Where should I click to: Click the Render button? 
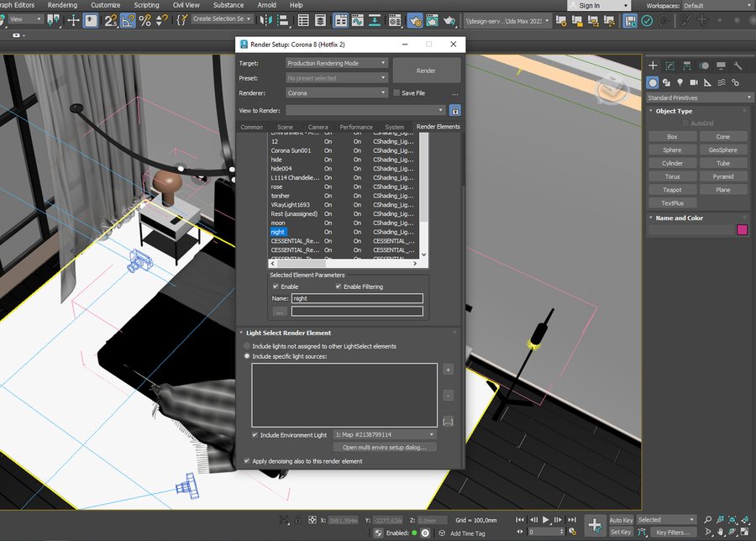tap(426, 71)
